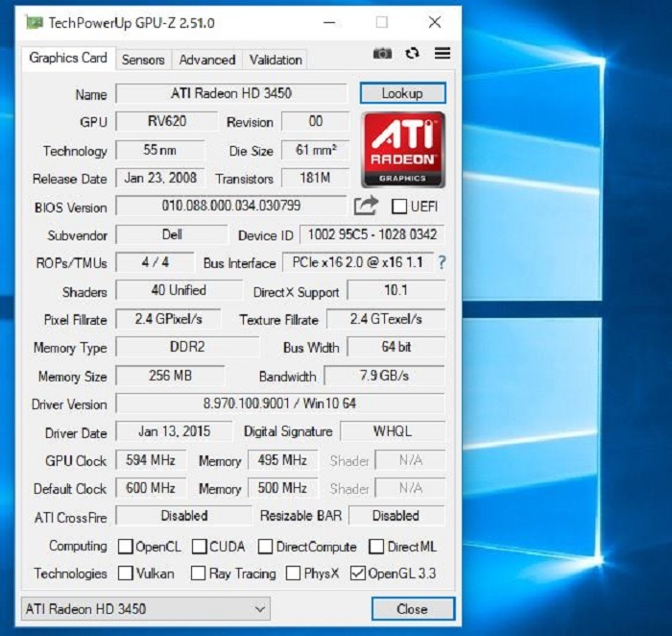Click the Bus Width value 64 bit
Image resolution: width=672 pixels, height=636 pixels.
tap(396, 347)
